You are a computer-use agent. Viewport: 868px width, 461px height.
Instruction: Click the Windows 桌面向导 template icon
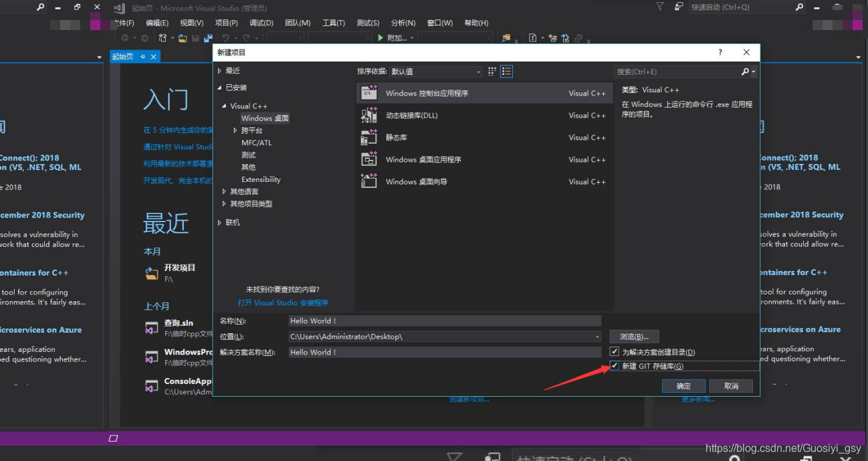click(369, 181)
